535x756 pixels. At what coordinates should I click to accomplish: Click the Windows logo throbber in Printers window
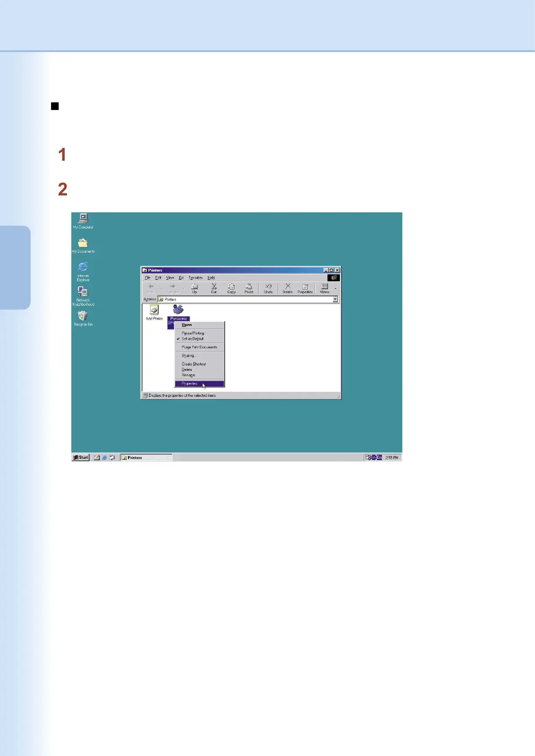click(334, 277)
